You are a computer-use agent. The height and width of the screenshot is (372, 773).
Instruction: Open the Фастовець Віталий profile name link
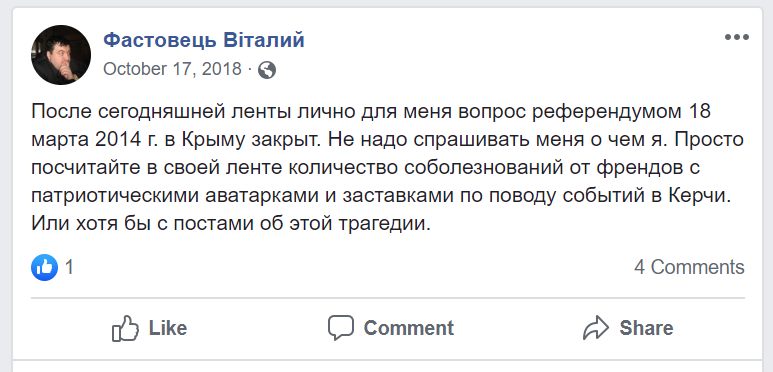(x=204, y=40)
